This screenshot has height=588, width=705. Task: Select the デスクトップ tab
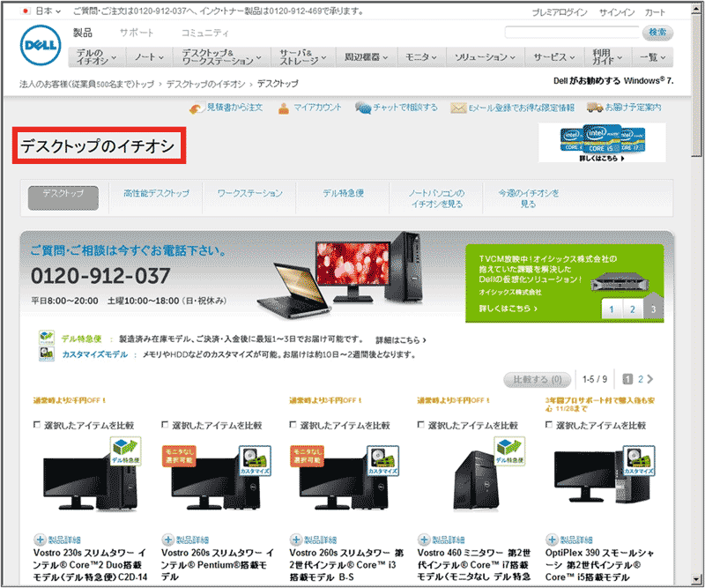pos(63,198)
